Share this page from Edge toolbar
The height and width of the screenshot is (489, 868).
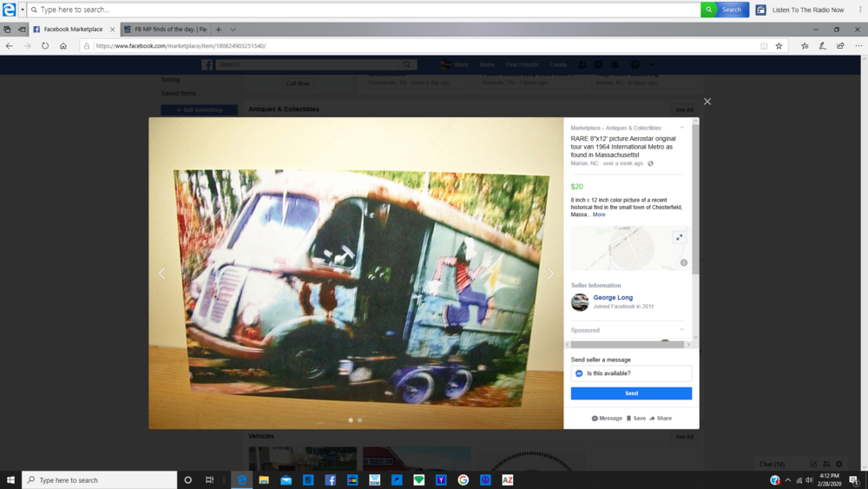pos(840,46)
